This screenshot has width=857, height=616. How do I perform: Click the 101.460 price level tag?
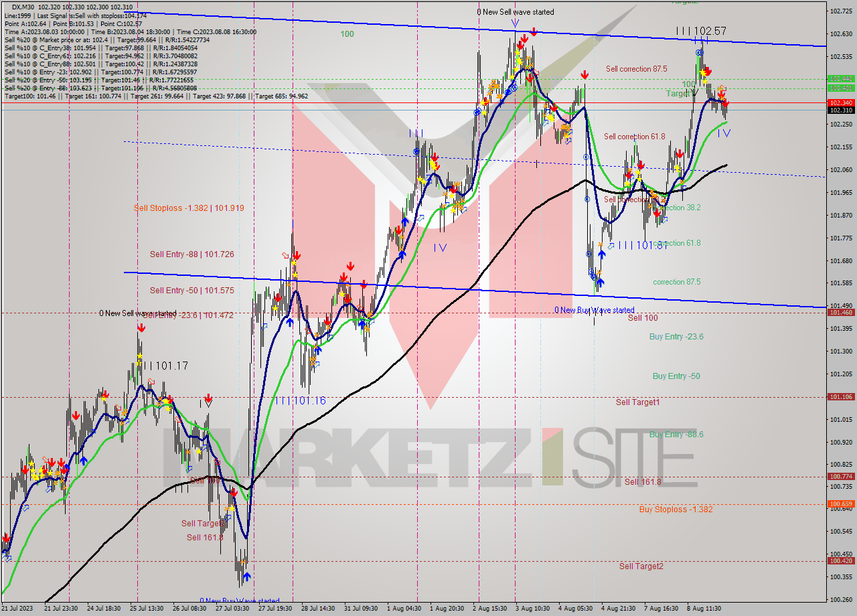click(x=840, y=313)
